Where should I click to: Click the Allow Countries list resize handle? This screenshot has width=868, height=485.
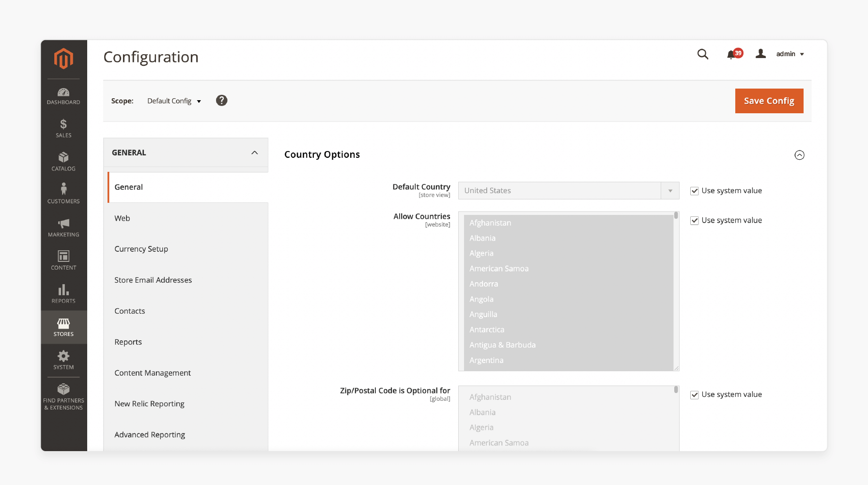pos(676,368)
